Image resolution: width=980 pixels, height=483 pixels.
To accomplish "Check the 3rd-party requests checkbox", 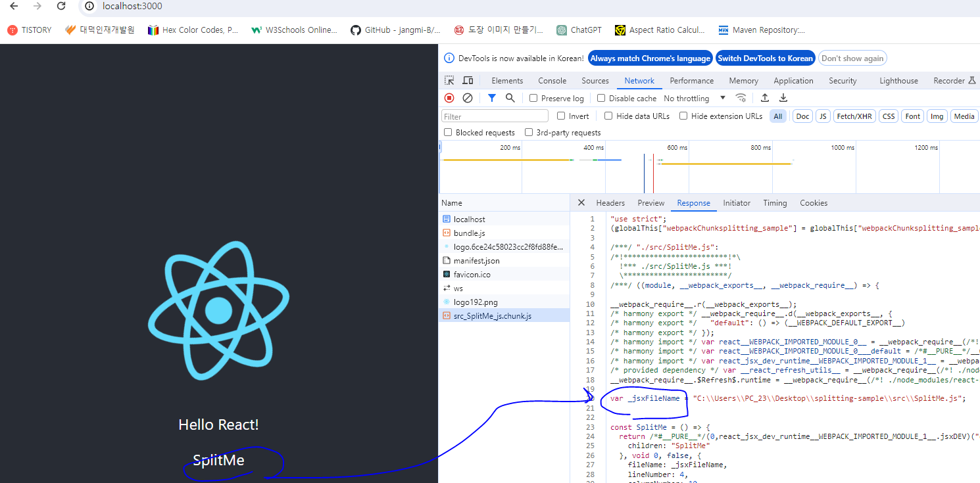I will pyautogui.click(x=529, y=132).
